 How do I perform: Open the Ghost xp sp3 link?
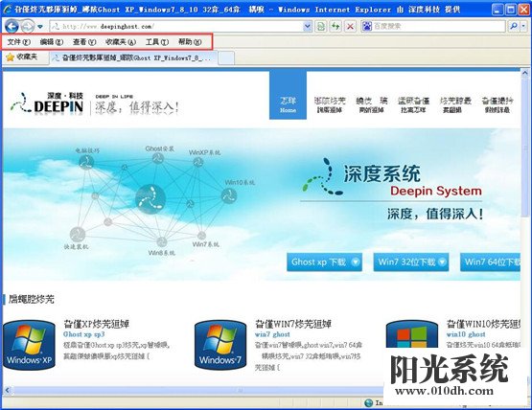pos(83,334)
